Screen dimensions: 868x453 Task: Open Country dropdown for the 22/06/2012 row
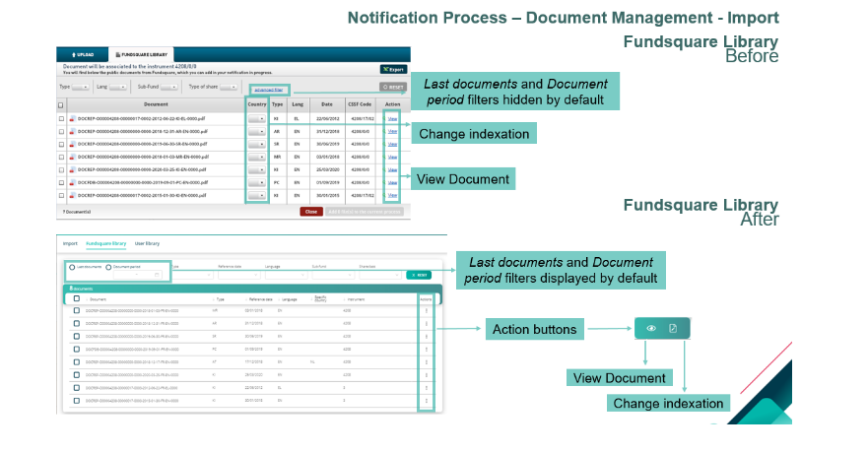coord(257,118)
